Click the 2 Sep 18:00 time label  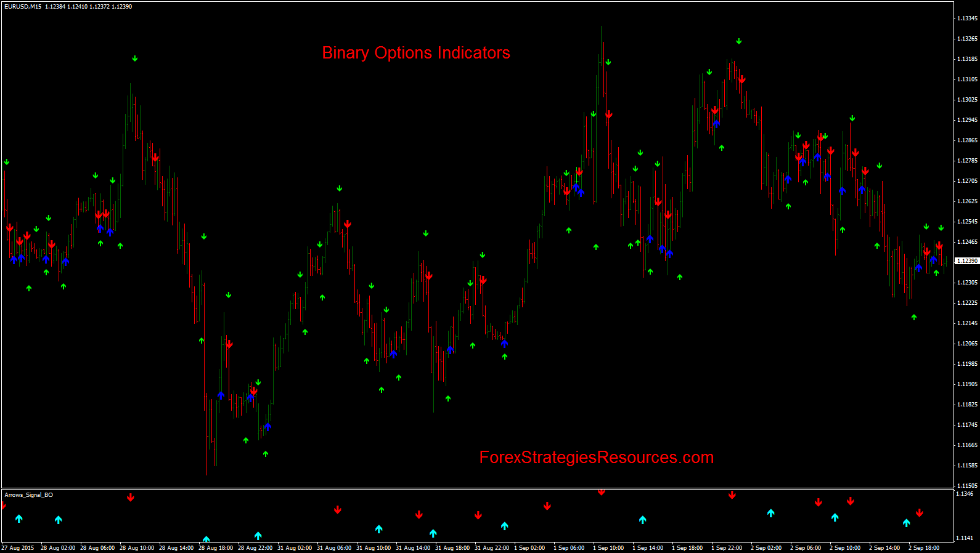[924, 548]
